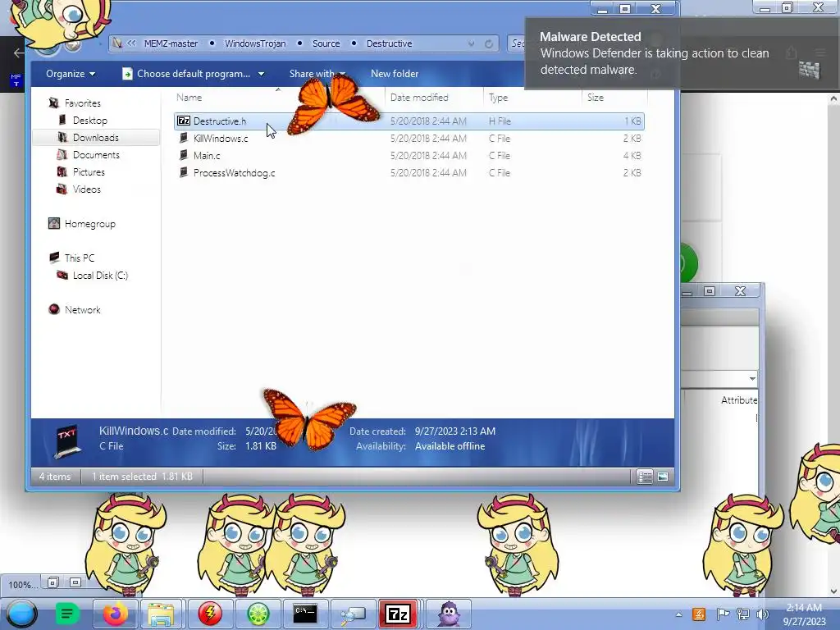Expand address bar history dropdown
840x630 pixels.
tap(471, 44)
